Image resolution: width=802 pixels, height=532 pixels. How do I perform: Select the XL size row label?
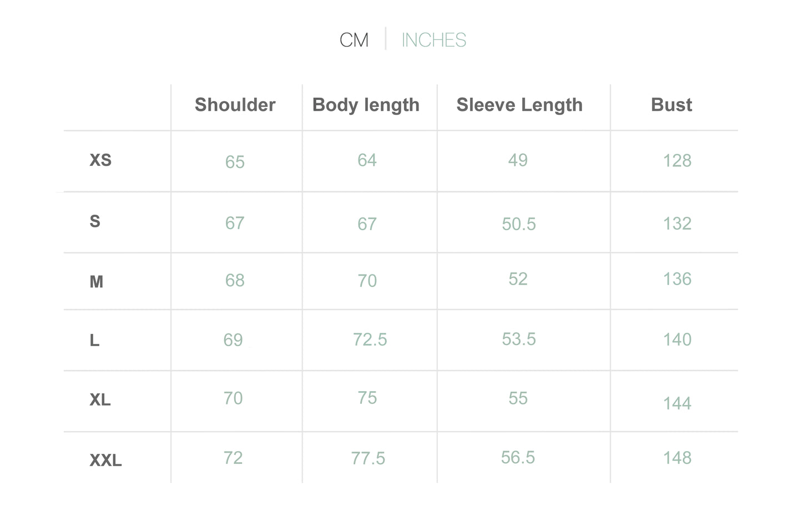tap(100, 399)
